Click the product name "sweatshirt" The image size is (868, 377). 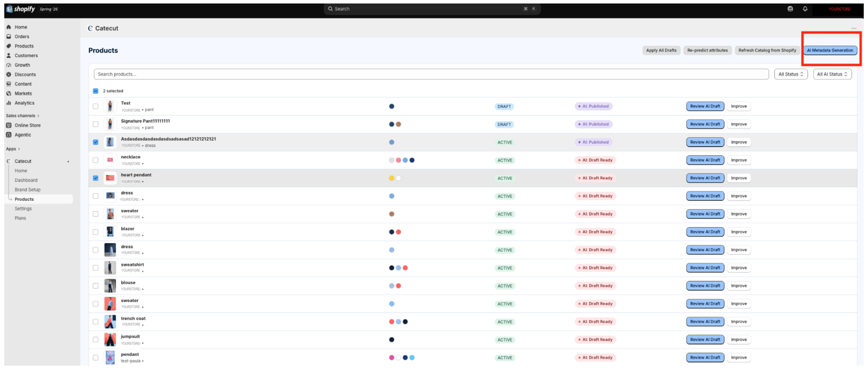point(132,265)
